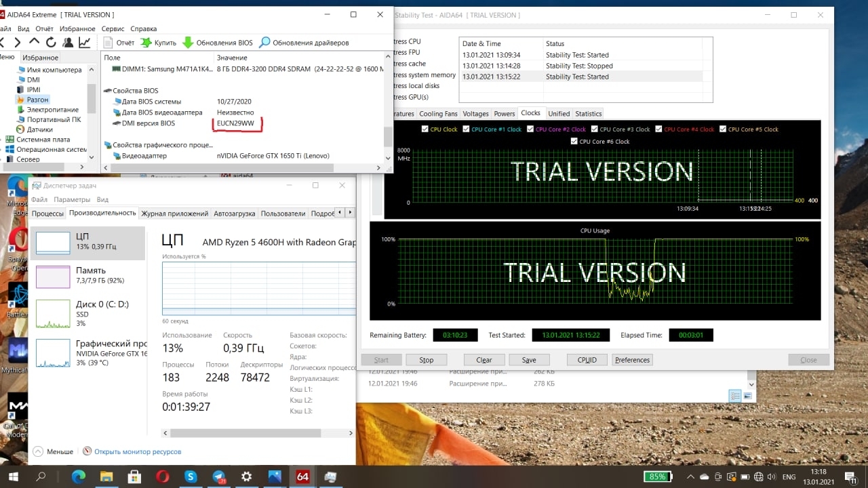
Task: Click the Отчёт toolbar button with page icon
Action: tap(119, 43)
